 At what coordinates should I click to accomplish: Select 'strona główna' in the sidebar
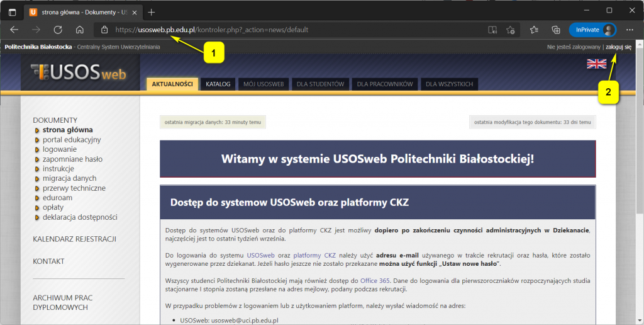68,130
